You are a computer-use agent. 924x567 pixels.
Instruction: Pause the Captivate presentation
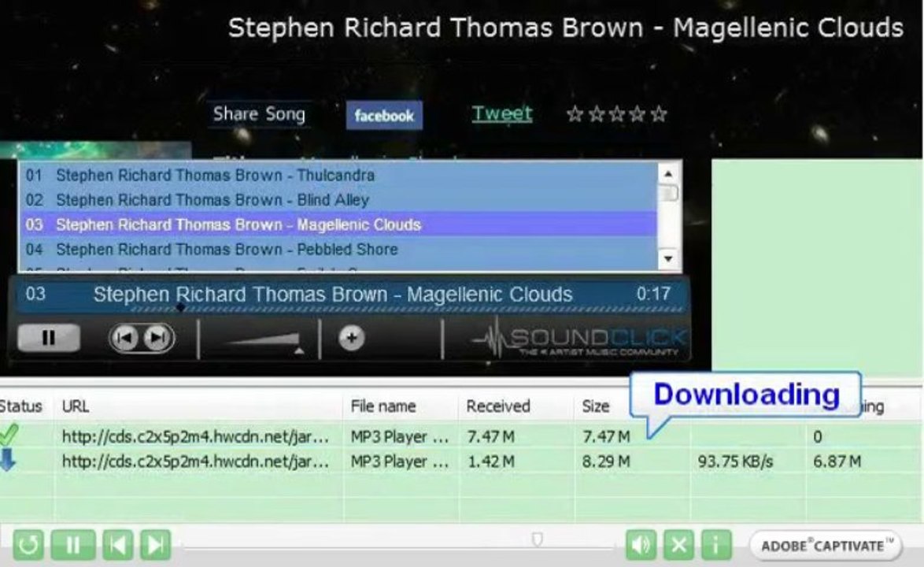(x=73, y=545)
